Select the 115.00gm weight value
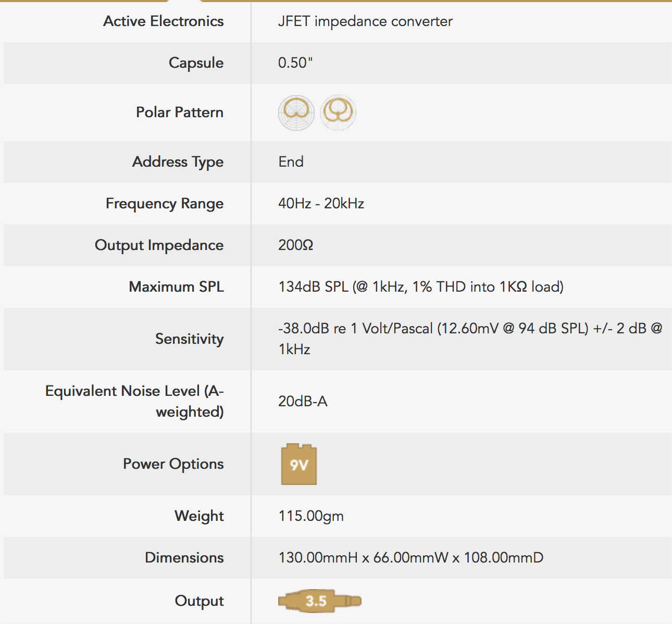Viewport: 672px width, 624px height. [311, 516]
